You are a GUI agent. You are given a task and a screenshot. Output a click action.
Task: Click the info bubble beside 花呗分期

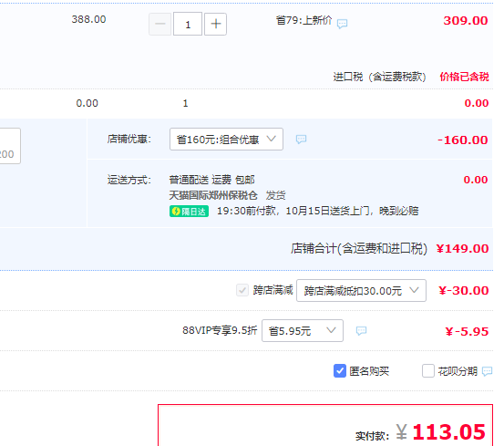coord(487,371)
